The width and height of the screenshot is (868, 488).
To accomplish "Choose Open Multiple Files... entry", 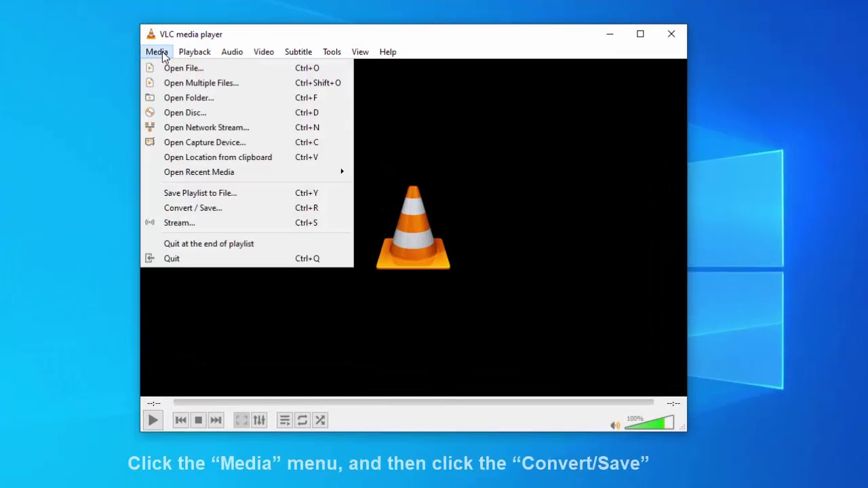I will point(247,83).
